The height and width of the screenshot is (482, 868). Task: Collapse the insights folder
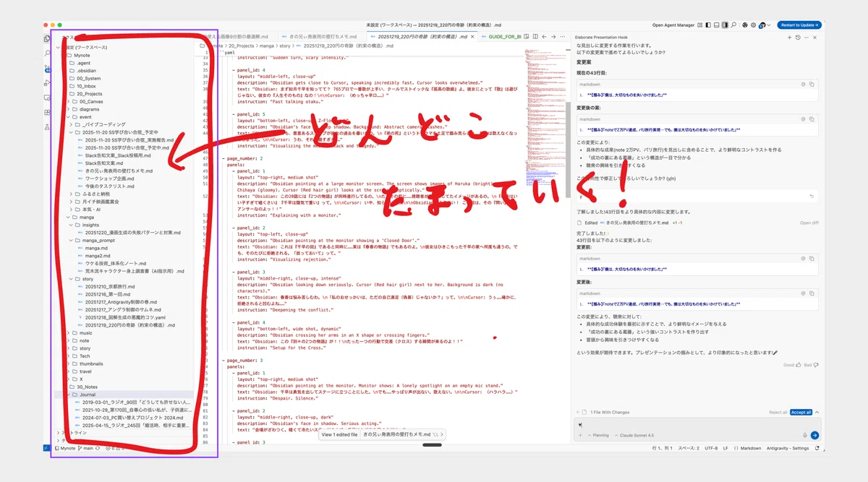click(x=90, y=225)
